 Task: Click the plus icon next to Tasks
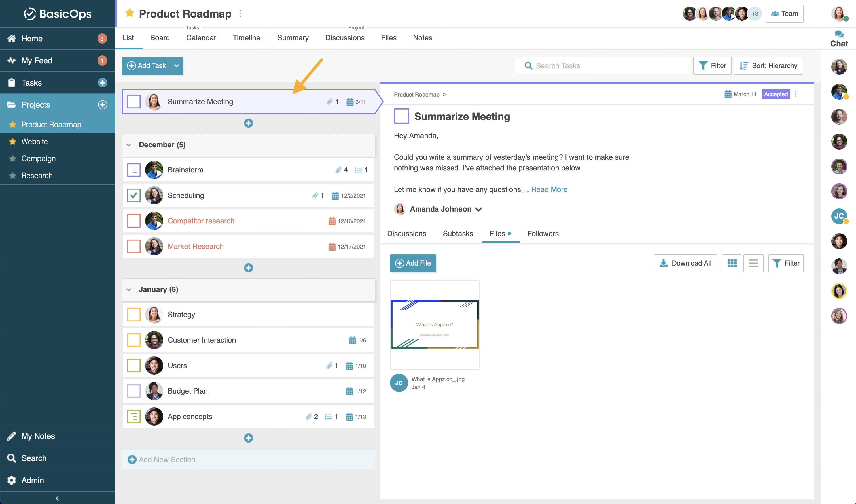(x=102, y=82)
